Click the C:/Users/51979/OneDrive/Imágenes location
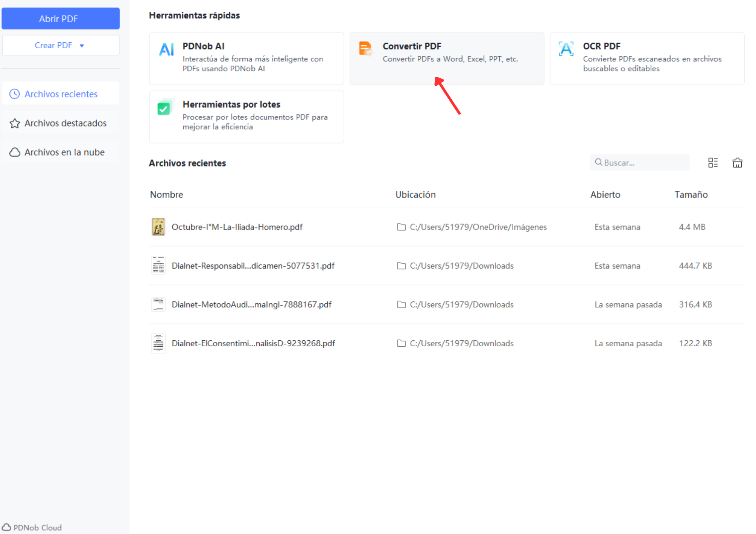The width and height of the screenshot is (756, 534). tap(478, 227)
